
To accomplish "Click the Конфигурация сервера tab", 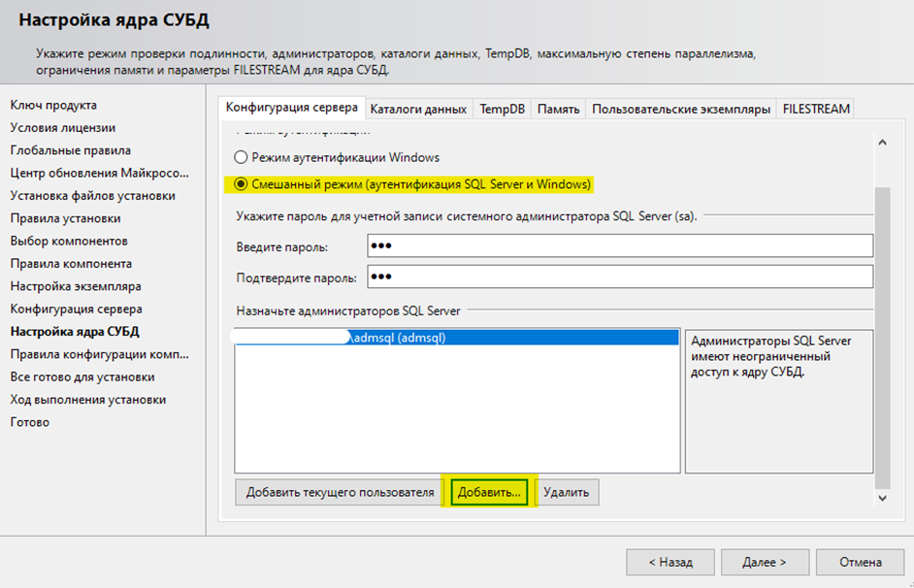I will (292, 108).
